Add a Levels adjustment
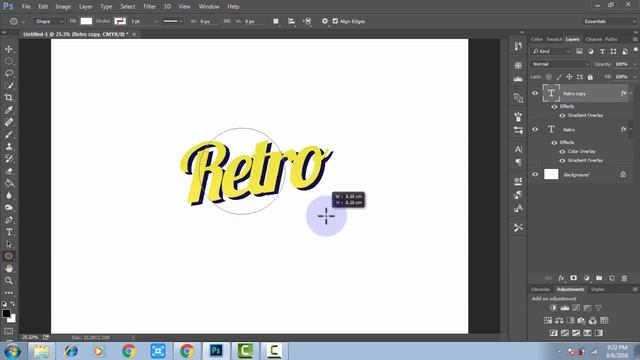The image size is (640, 360). click(564, 308)
